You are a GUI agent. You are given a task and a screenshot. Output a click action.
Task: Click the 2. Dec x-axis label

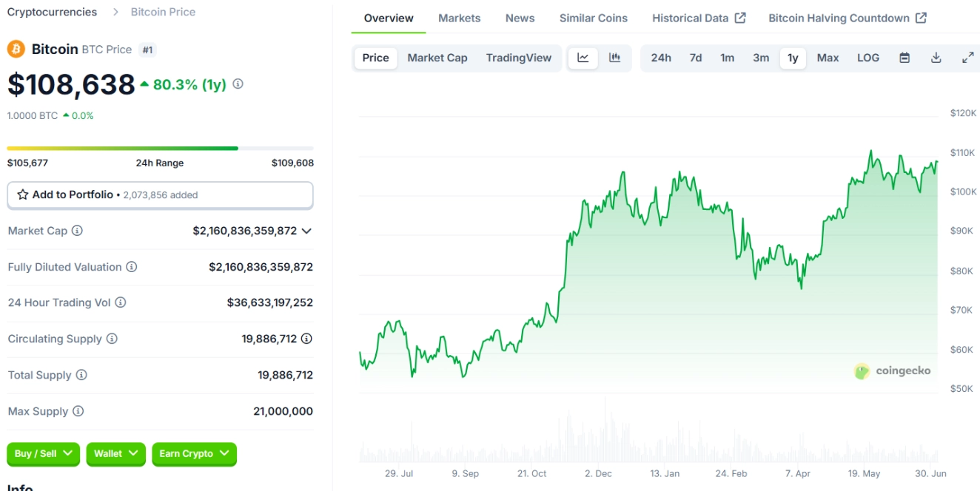(x=598, y=473)
